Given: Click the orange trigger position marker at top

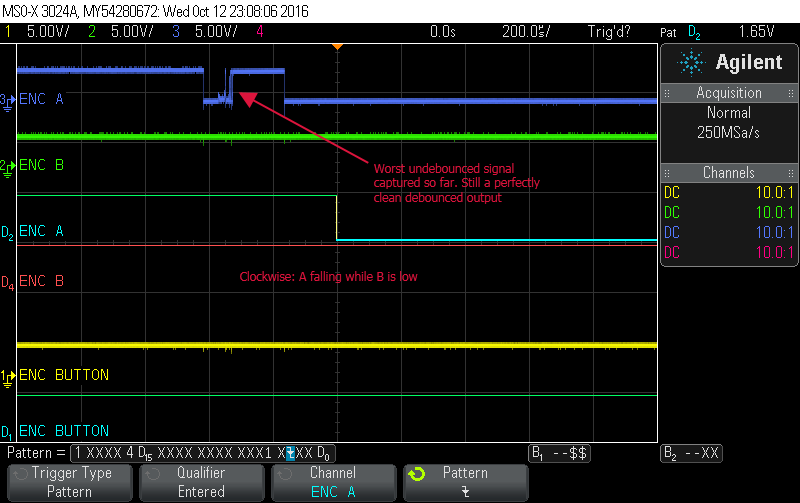Looking at the screenshot, I should pyautogui.click(x=337, y=46).
